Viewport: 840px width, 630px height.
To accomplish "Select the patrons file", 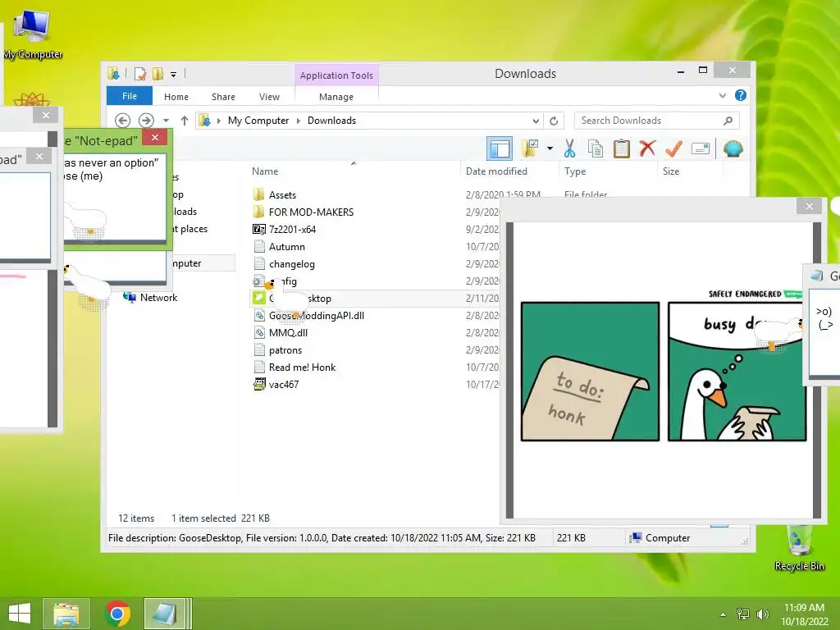I will pyautogui.click(x=285, y=350).
